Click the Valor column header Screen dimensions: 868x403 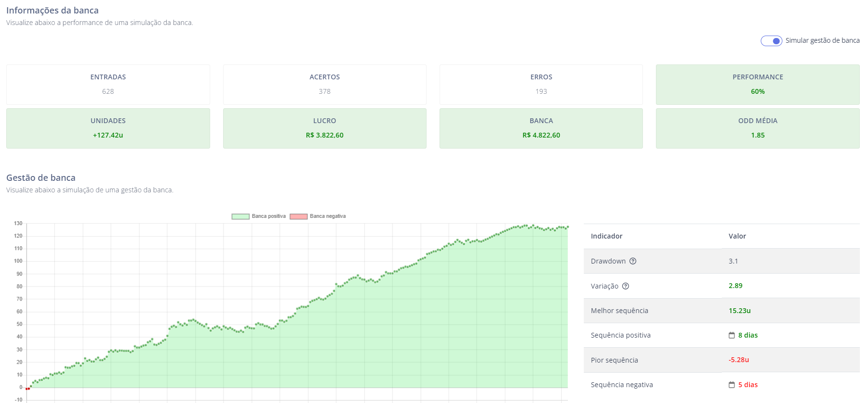(x=737, y=236)
